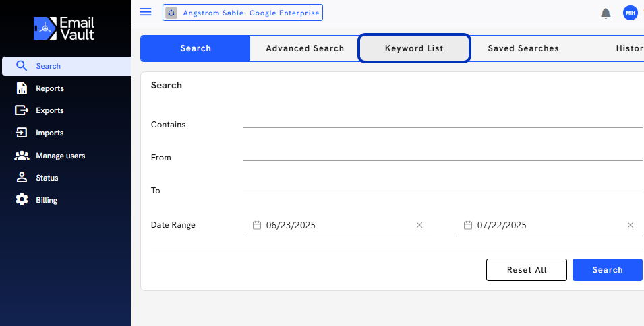The height and width of the screenshot is (326, 644).
Task: Switch to the Saved Searches tab
Action: pyautogui.click(x=523, y=48)
